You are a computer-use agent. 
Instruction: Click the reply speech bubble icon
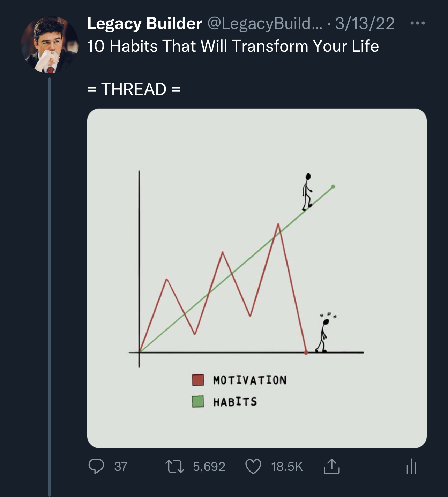pyautogui.click(x=96, y=466)
